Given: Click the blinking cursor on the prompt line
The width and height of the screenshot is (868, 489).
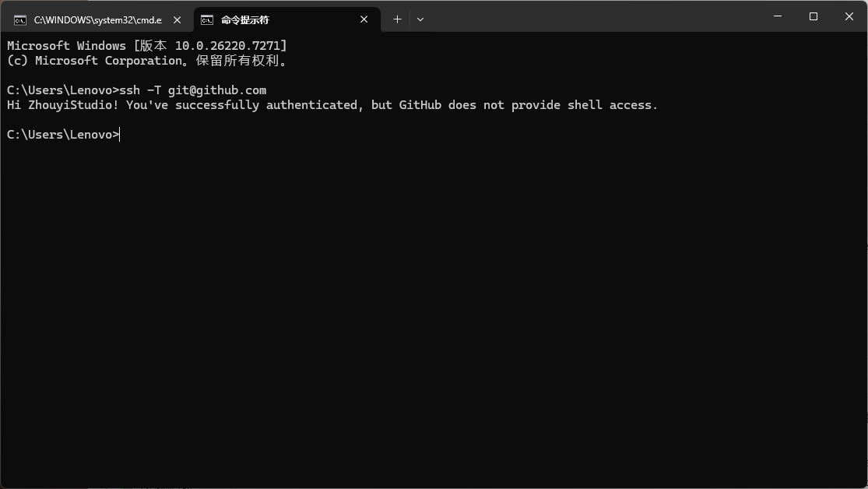Looking at the screenshot, I should tap(118, 134).
